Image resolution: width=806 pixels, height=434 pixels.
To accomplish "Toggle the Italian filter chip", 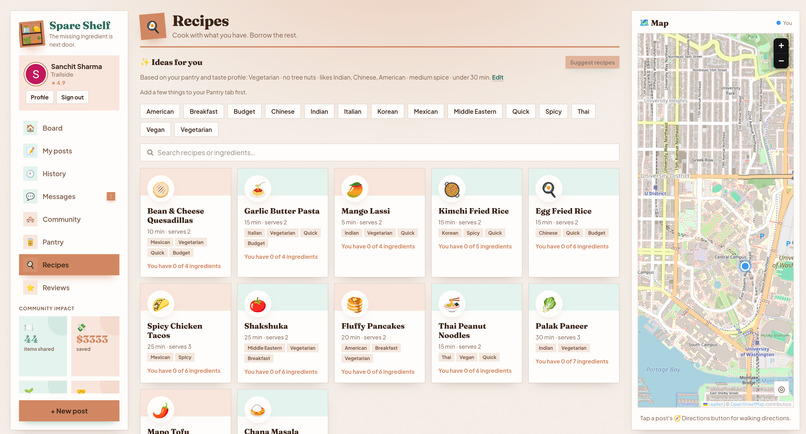I will click(x=353, y=112).
